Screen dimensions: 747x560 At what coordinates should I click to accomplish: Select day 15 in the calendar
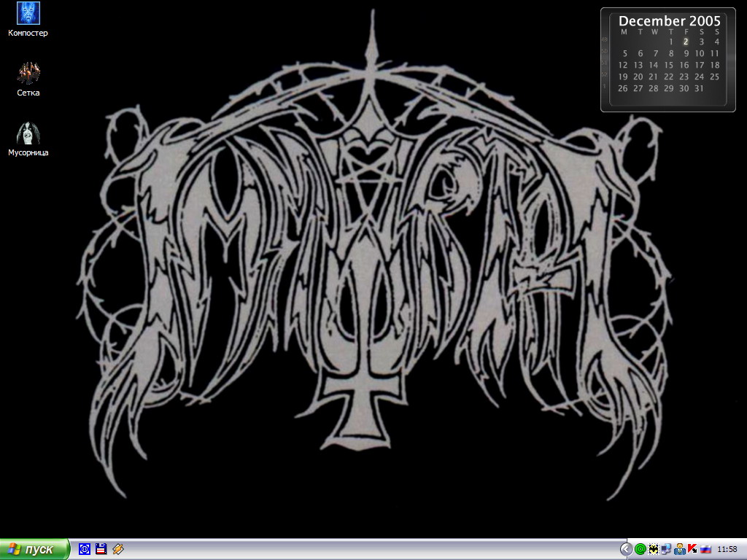pyautogui.click(x=669, y=65)
